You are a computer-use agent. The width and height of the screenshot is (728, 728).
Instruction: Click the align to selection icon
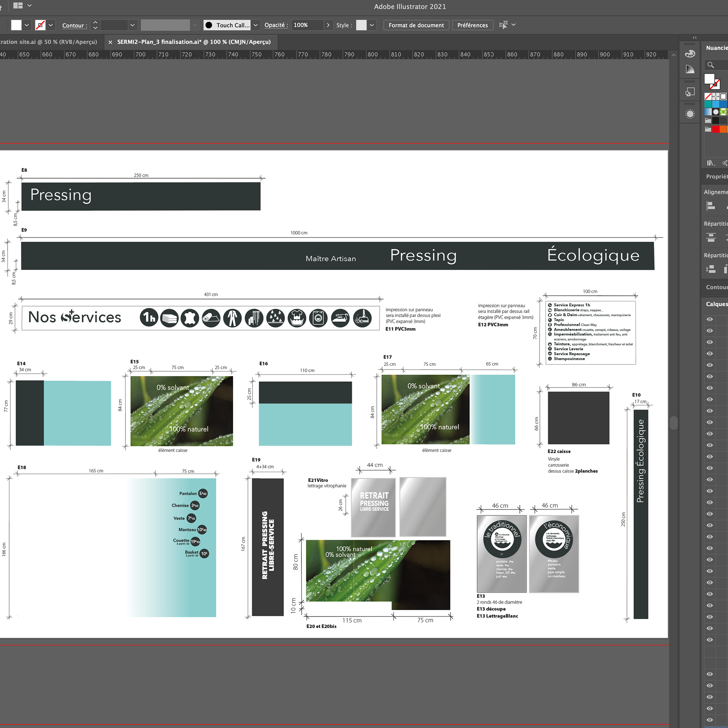click(503, 25)
